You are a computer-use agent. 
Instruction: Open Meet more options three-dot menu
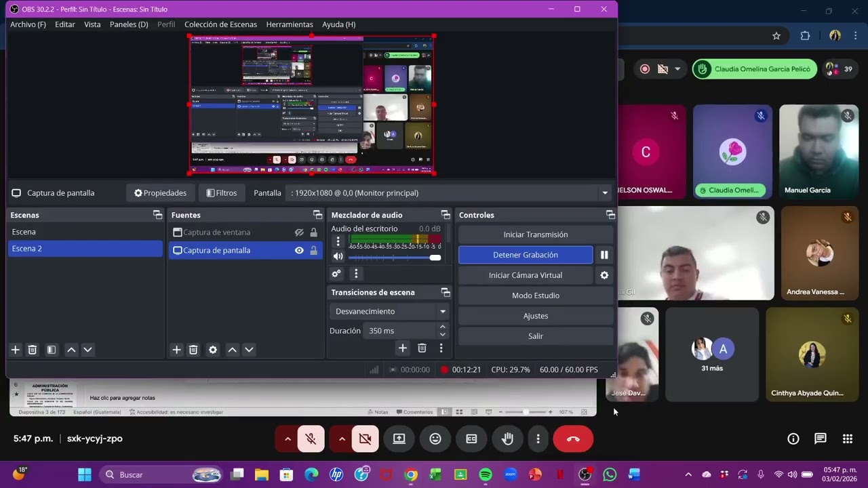[538, 439]
